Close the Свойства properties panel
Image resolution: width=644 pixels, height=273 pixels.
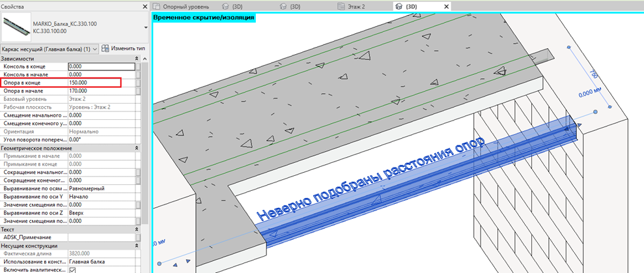(145, 7)
